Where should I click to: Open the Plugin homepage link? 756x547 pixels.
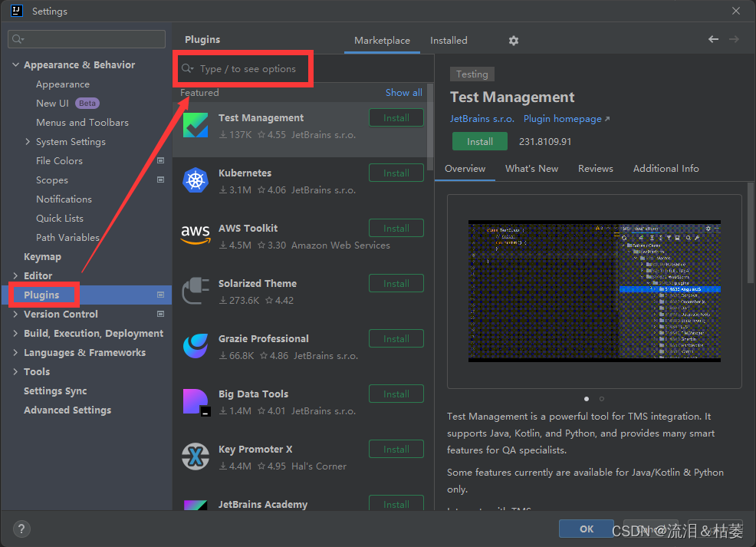(x=562, y=119)
